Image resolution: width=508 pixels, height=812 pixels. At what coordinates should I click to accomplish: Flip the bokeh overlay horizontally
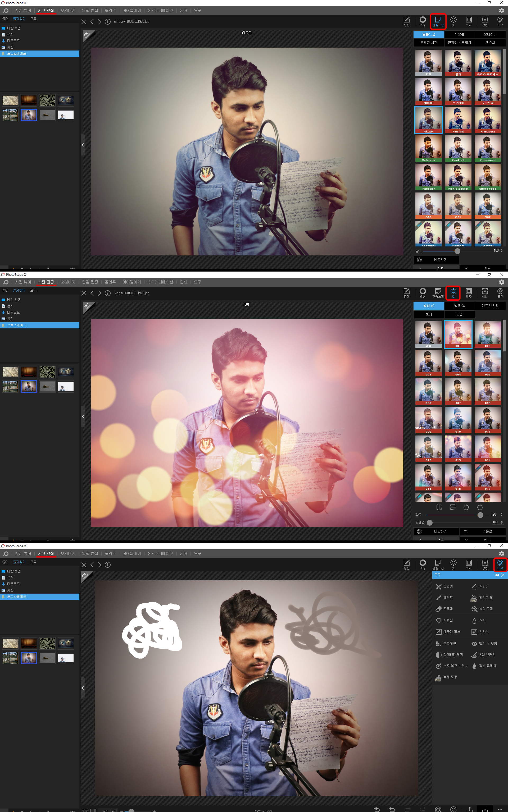pos(439,507)
